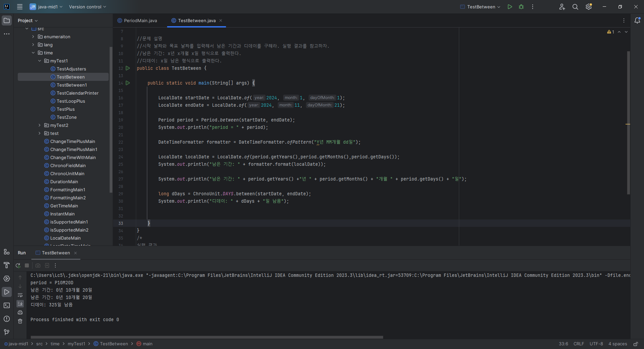Open Services tool window icon

[x=7, y=279]
